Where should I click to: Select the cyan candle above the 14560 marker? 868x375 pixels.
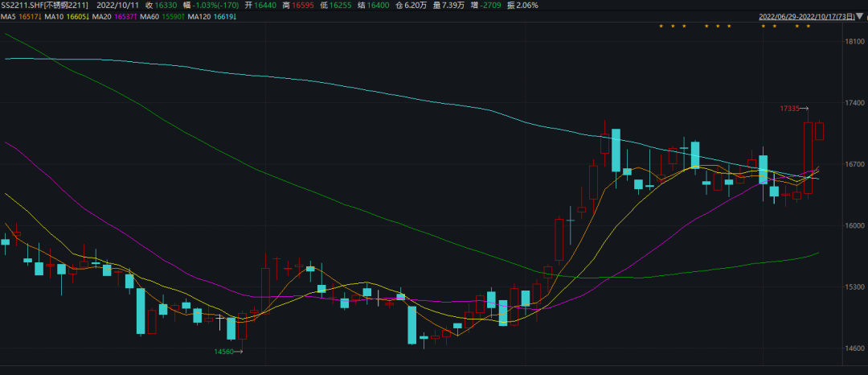tap(231, 328)
